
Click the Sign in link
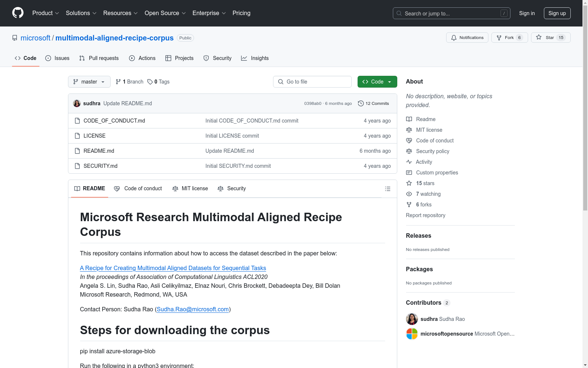coord(527,13)
